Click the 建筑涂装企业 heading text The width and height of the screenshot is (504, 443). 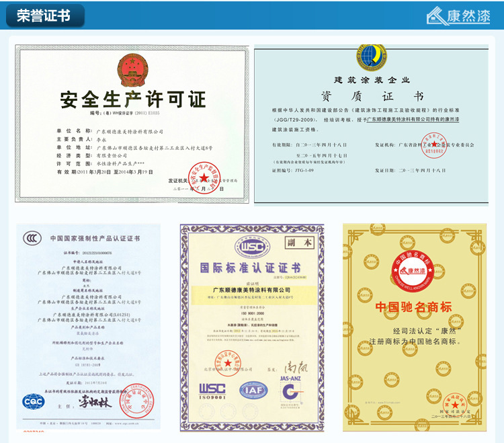tap(372, 80)
